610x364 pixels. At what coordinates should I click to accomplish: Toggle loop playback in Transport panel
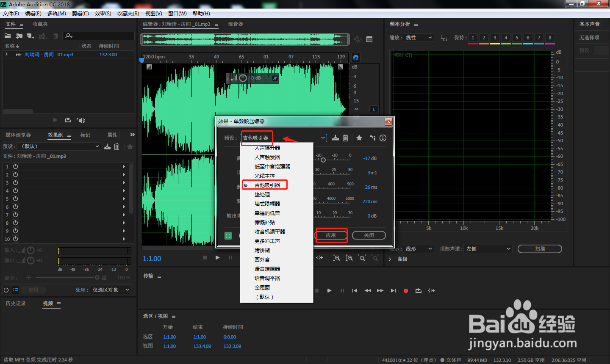tap(419, 291)
